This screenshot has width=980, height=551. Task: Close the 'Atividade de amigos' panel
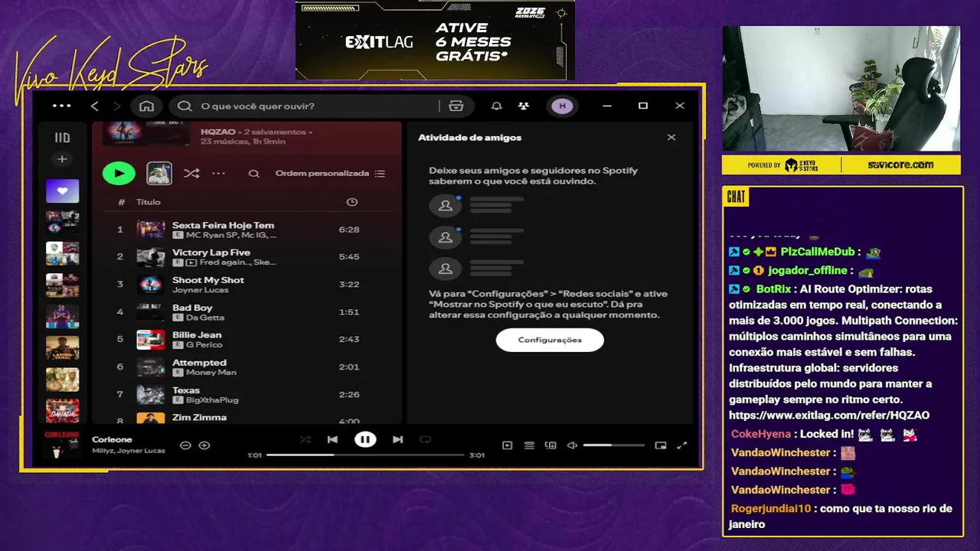671,138
